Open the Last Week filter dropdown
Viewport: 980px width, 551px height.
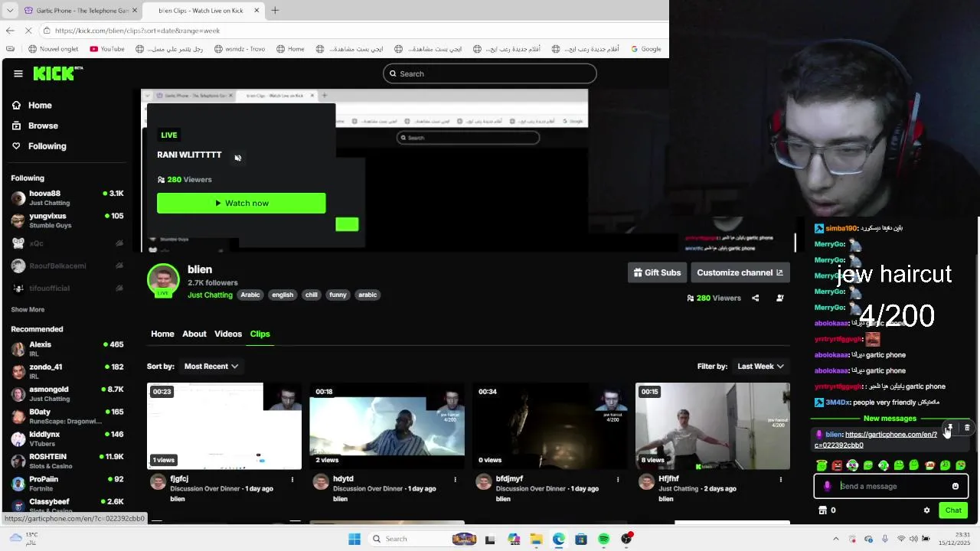tap(760, 367)
